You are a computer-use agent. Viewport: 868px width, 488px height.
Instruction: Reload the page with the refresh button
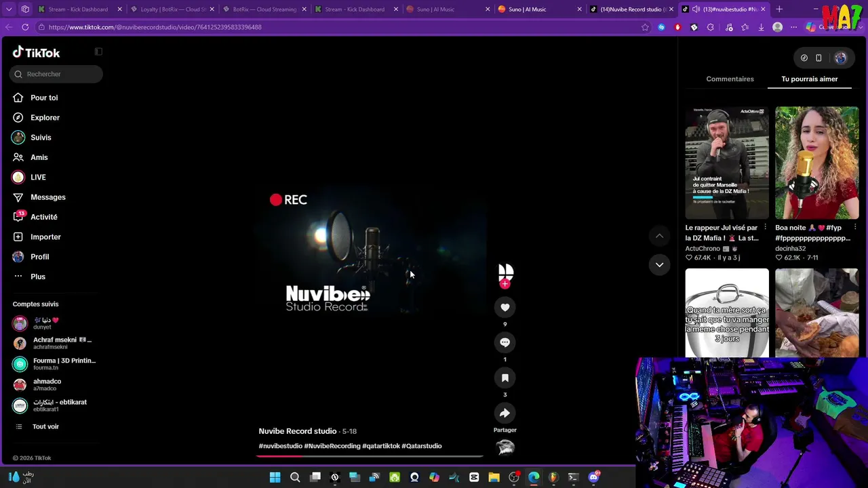click(25, 27)
